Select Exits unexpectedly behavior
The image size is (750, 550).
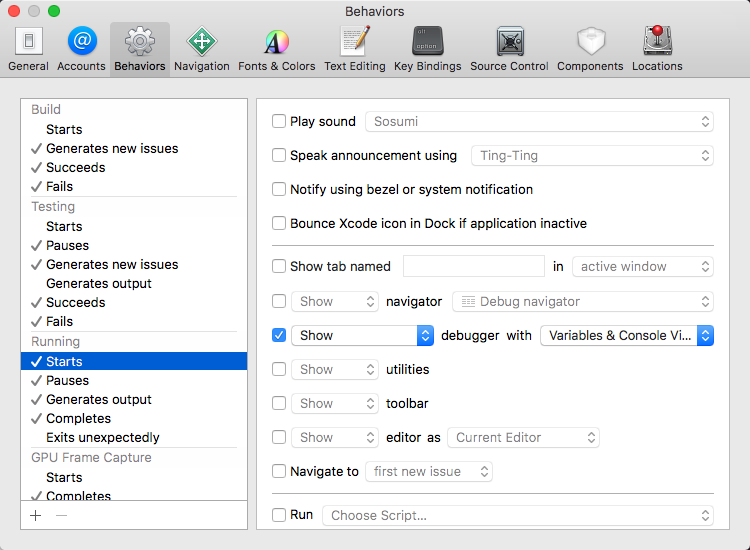[x=134, y=438]
